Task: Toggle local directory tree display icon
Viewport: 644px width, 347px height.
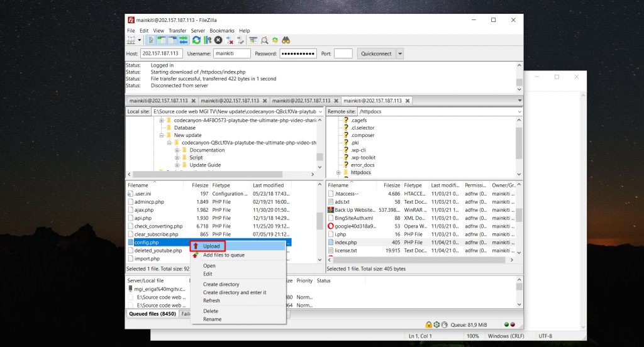Action: point(162,40)
